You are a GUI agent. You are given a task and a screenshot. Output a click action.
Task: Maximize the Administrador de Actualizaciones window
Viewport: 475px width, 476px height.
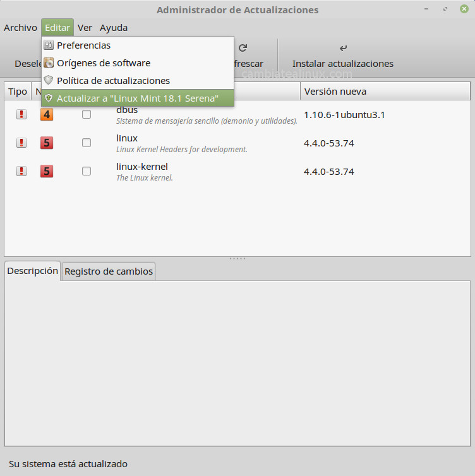(x=445, y=9)
